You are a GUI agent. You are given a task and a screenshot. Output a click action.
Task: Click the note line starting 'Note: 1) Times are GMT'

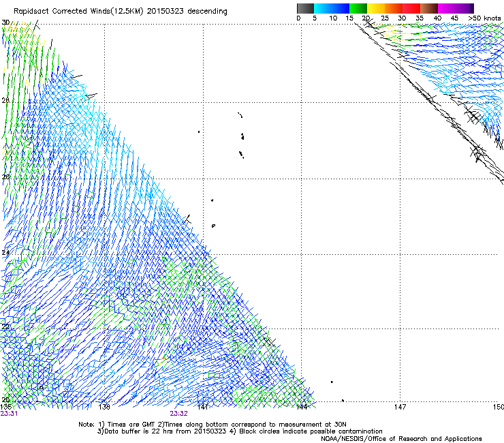coord(212,425)
